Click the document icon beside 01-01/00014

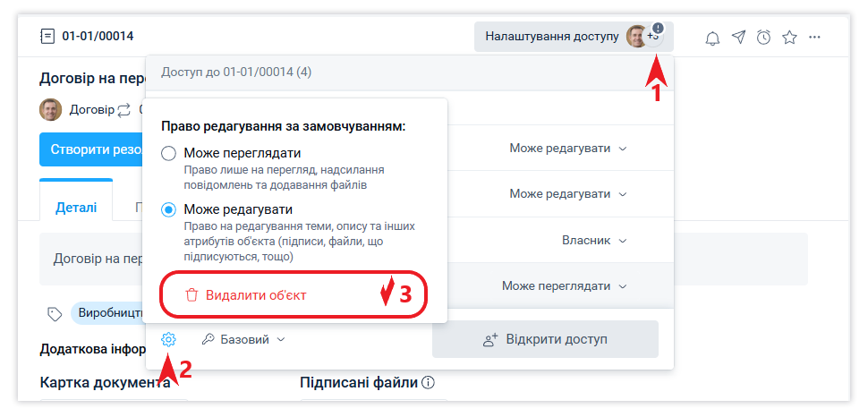click(47, 37)
